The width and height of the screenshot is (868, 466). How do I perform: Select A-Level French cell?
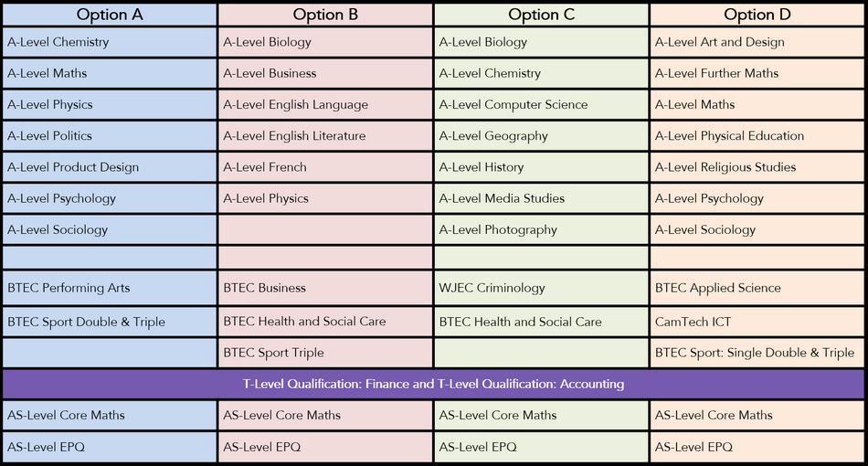pos(265,167)
